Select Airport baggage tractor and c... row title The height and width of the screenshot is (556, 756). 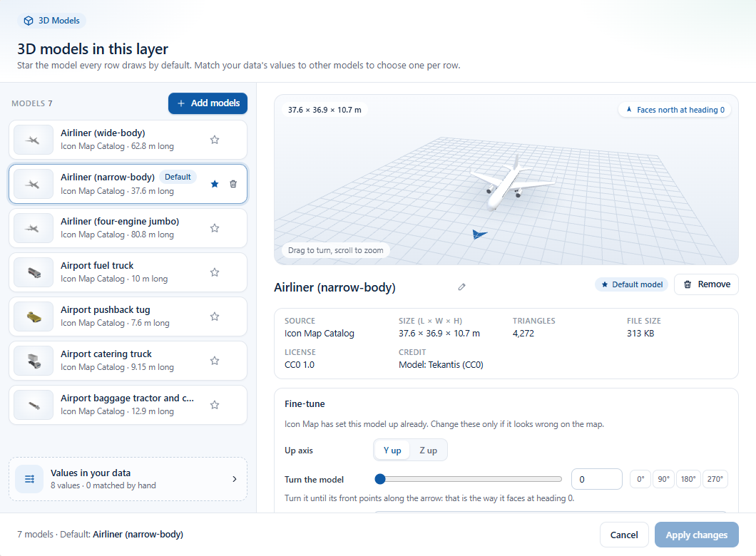coord(127,398)
